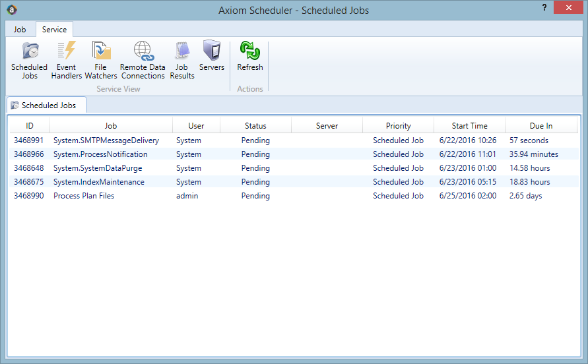Sort by the Start Time column header
This screenshot has width=588, height=364.
pyautogui.click(x=469, y=126)
